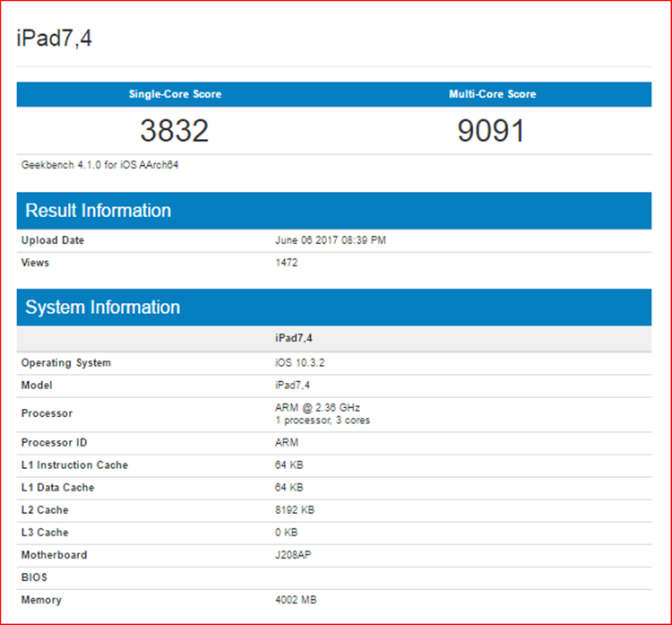Select the June 06 2017 08:39 PM value
This screenshot has height=625, width=672.
pyautogui.click(x=331, y=240)
